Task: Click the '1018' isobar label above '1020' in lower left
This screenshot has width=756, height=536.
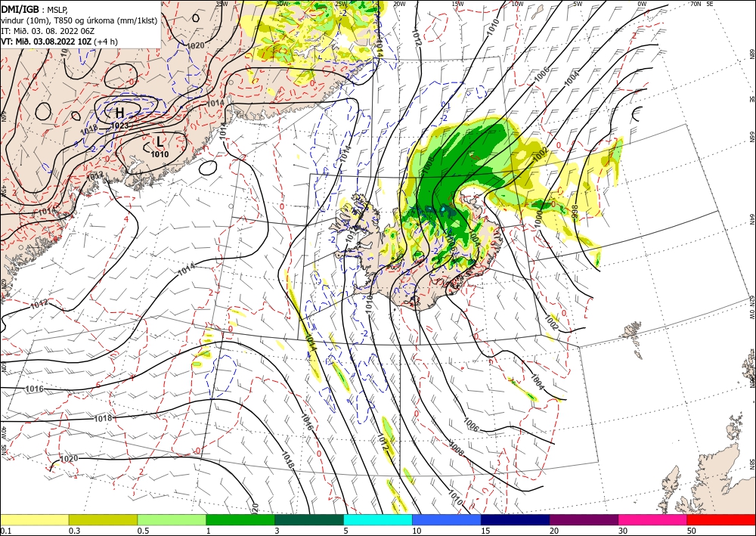Action: coord(103,418)
